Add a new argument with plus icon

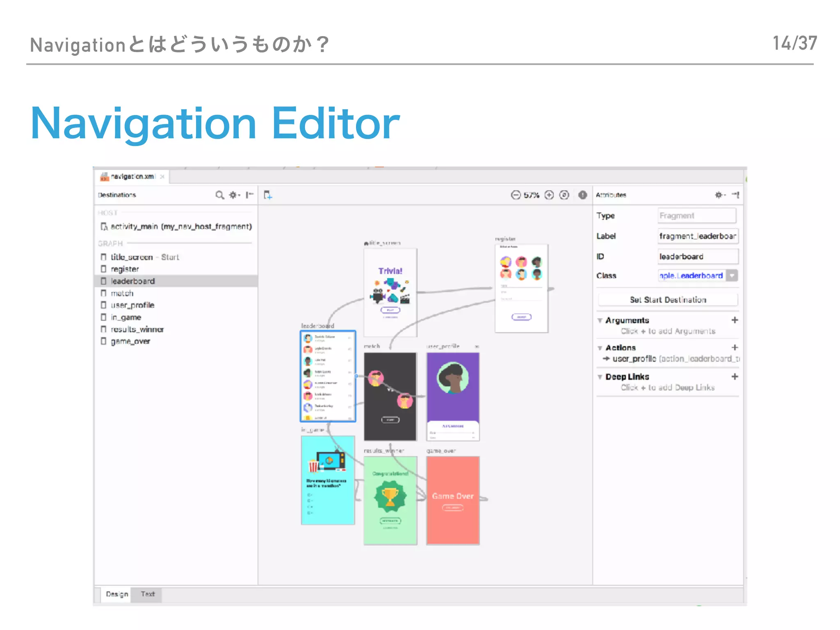735,320
